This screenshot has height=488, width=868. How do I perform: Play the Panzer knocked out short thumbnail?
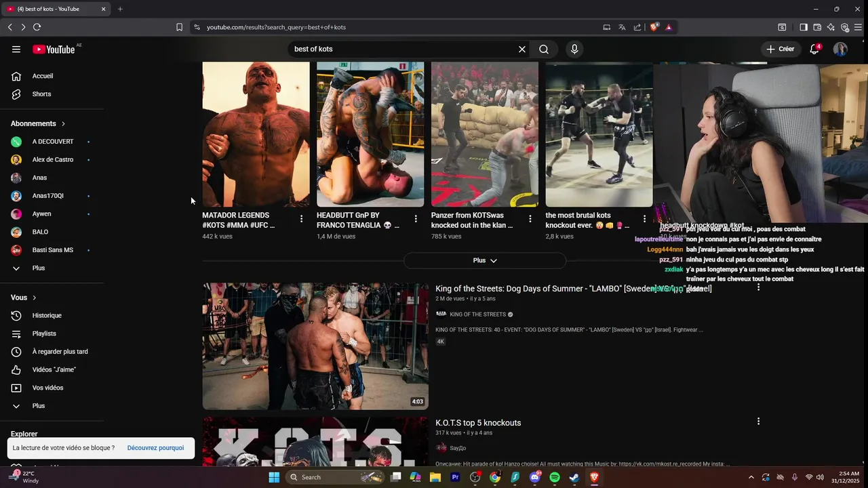point(485,134)
